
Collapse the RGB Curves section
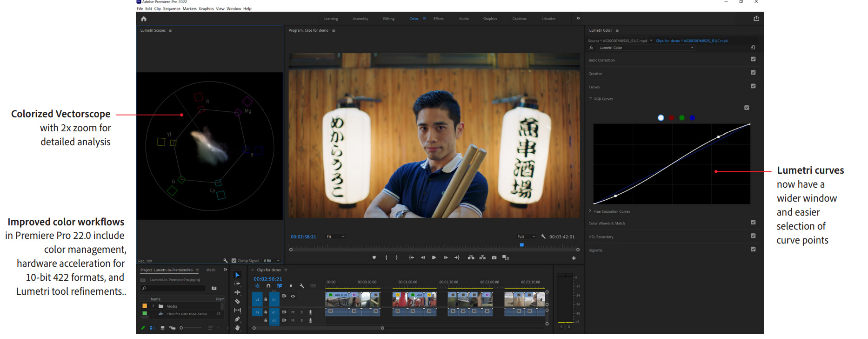[591, 98]
